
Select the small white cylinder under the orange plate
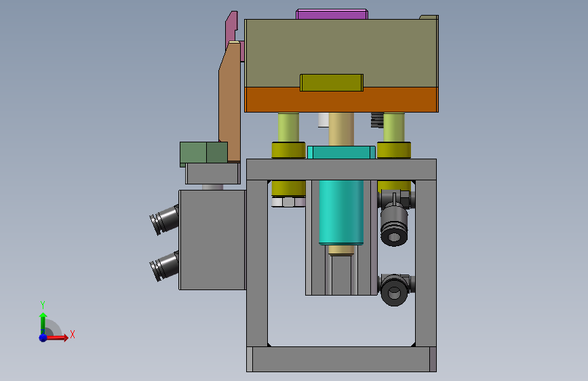(324, 119)
